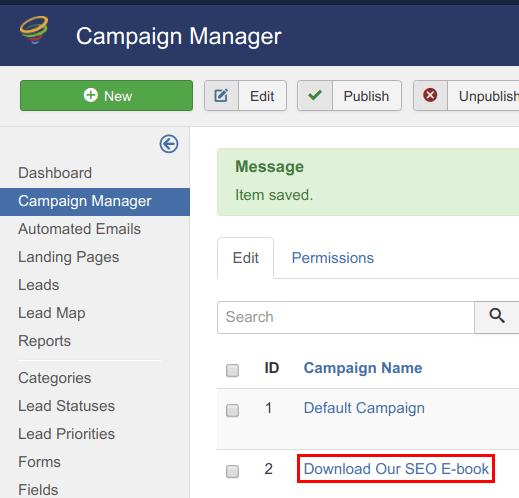This screenshot has width=519, height=498.
Task: Open Automated Emails in the sidebar
Action: [79, 229]
